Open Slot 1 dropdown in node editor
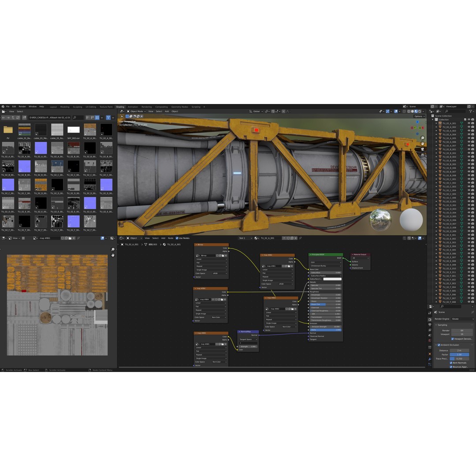This screenshot has width=476, height=476. [245, 238]
